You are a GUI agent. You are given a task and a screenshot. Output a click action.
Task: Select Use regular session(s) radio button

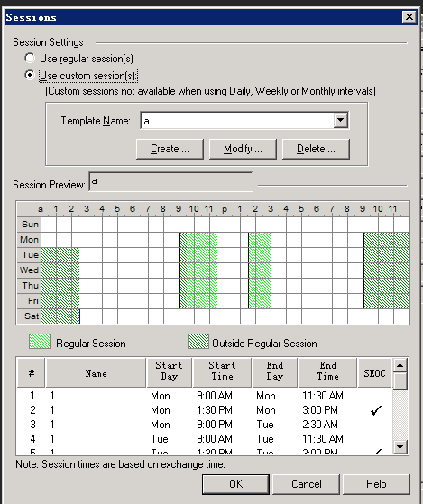(x=30, y=59)
